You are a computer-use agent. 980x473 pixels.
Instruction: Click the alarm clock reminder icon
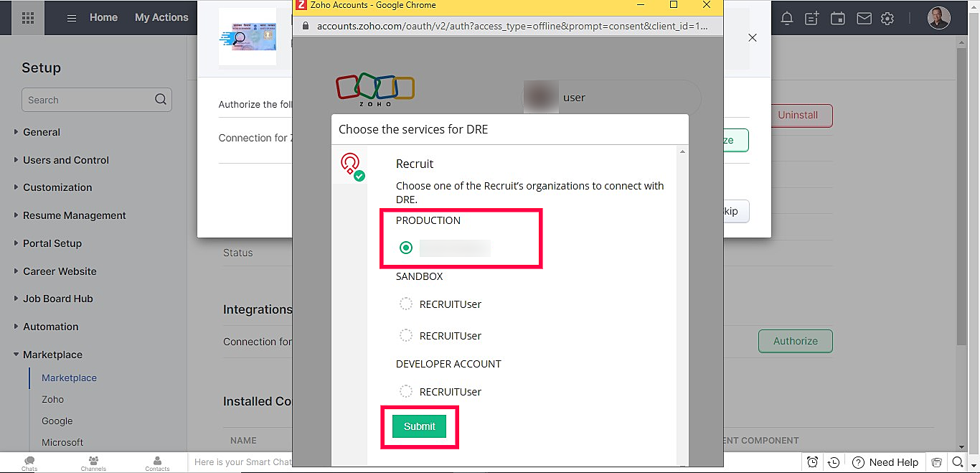[812, 462]
